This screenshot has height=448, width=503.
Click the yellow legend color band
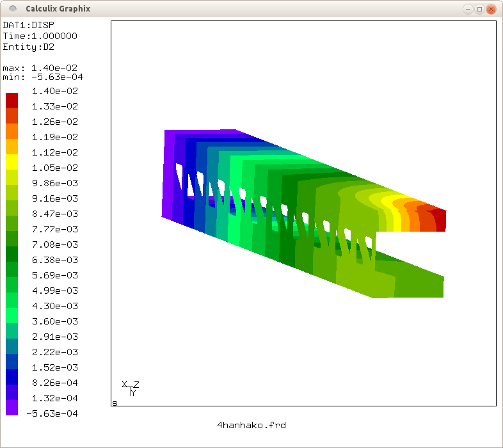click(12, 162)
